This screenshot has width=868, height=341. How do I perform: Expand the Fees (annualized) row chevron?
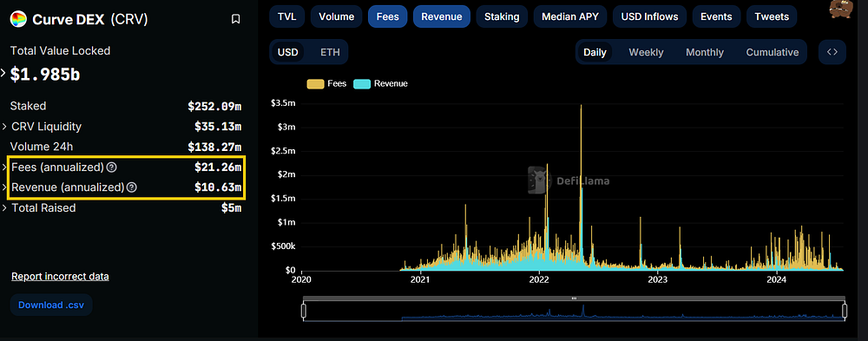[4, 167]
